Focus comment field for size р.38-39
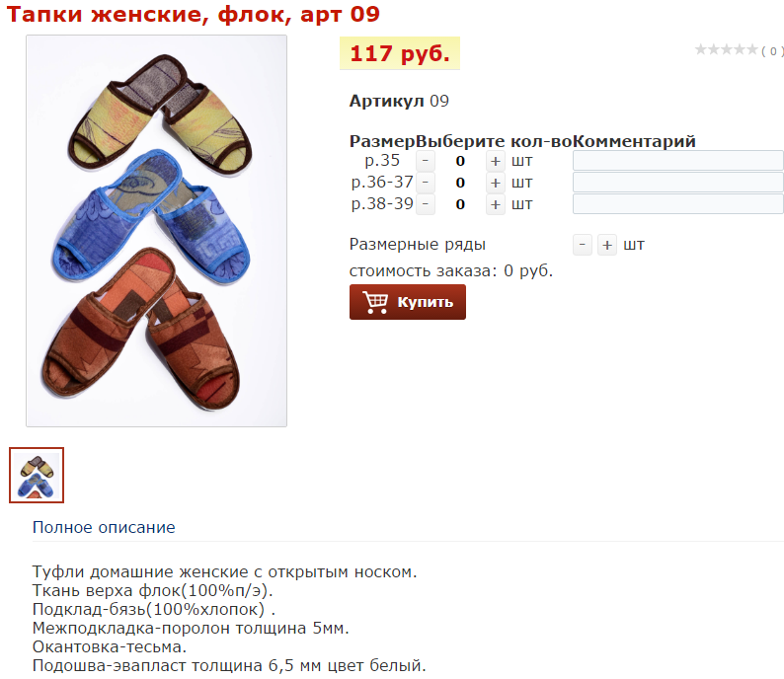The height and width of the screenshot is (679, 784). coord(678,204)
